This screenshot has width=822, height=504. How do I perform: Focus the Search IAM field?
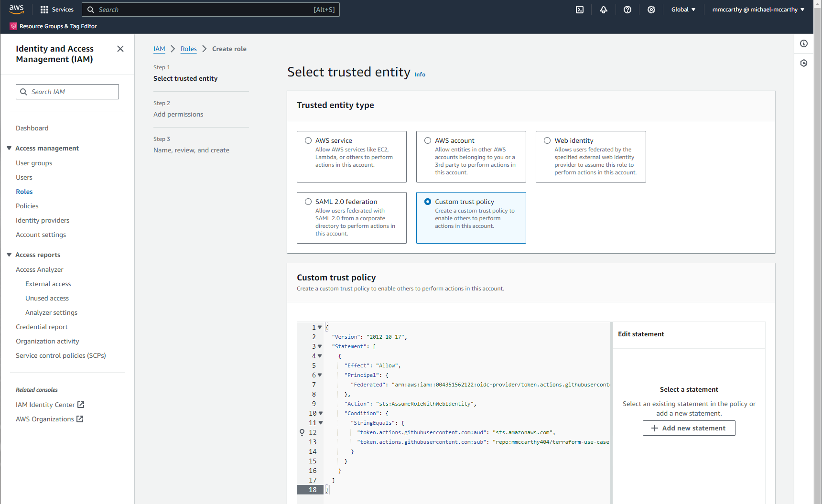point(67,92)
